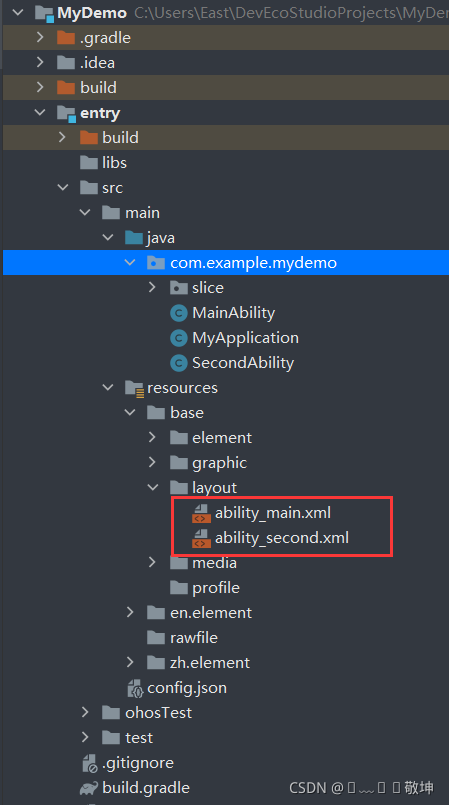Click the SecondAbility class icon

[179, 363]
